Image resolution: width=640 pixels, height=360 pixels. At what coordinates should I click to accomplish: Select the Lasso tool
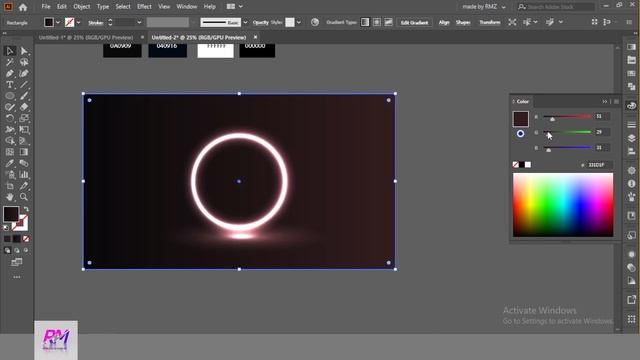[24, 62]
